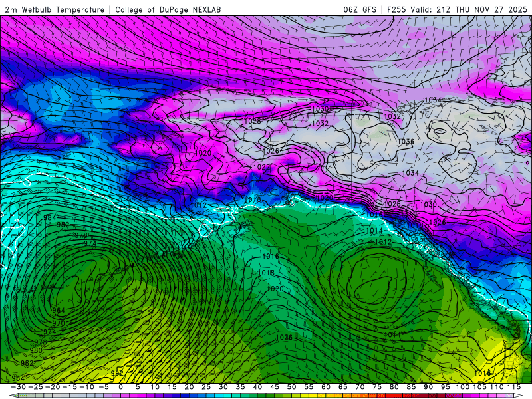Pick the 90 degree legend label

[x=428, y=387]
